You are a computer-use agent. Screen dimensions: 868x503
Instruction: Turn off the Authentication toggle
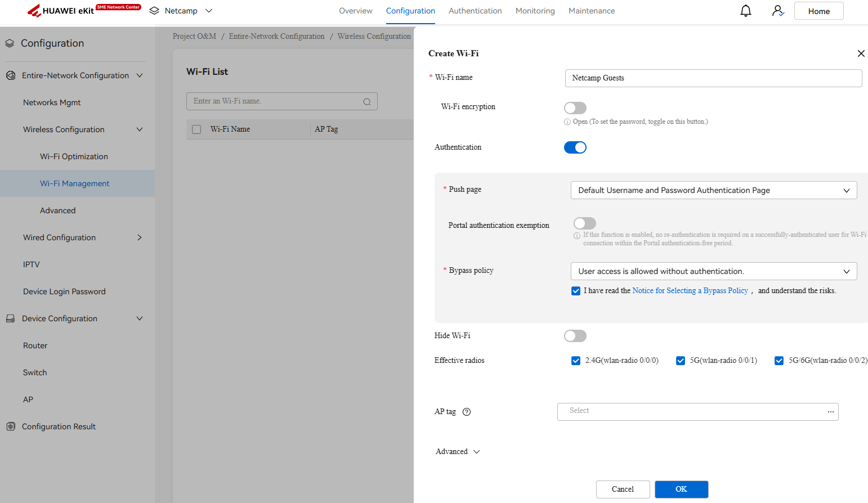pos(575,147)
